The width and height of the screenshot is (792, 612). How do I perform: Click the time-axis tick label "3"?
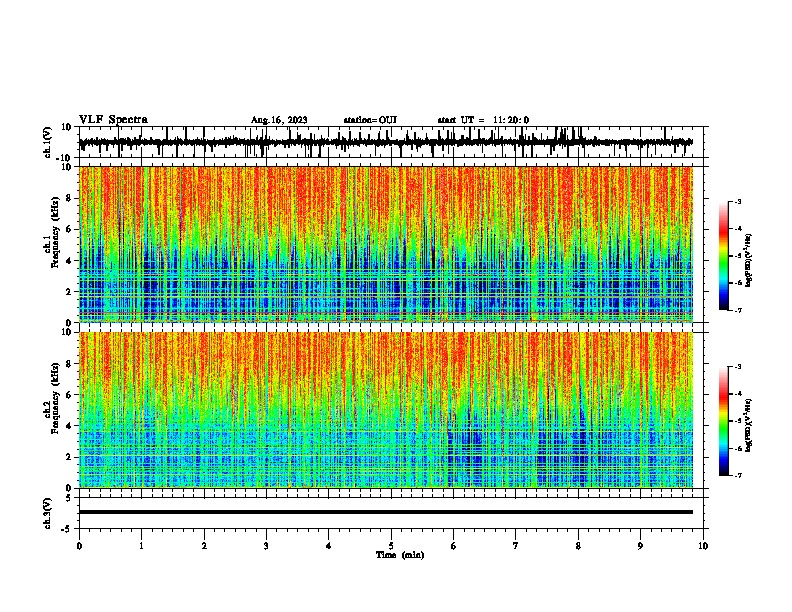tap(266, 545)
